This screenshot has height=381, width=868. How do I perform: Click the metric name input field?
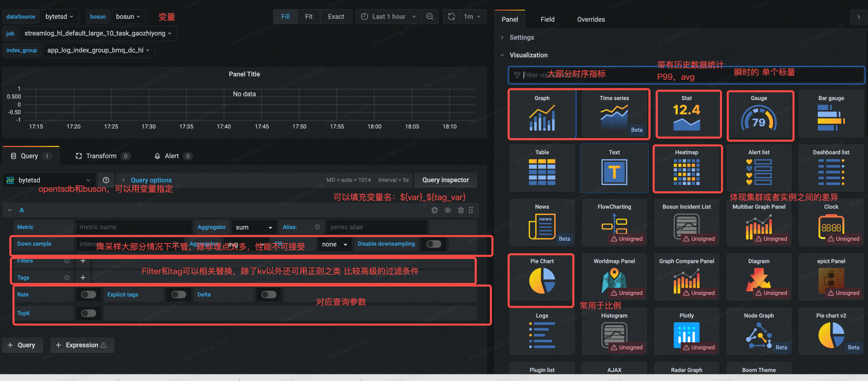[133, 227]
